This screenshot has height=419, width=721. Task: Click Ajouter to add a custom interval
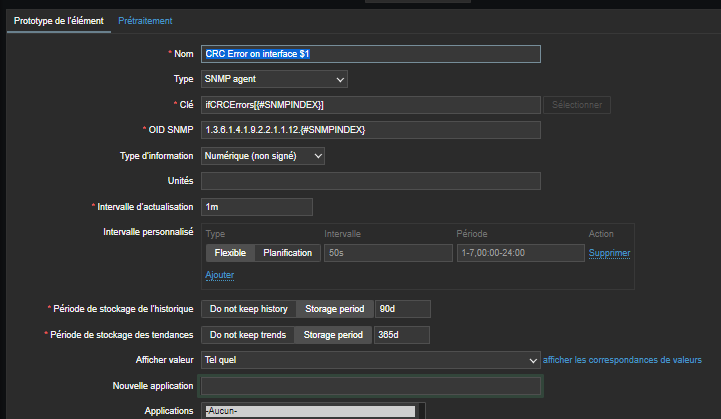(x=219, y=275)
